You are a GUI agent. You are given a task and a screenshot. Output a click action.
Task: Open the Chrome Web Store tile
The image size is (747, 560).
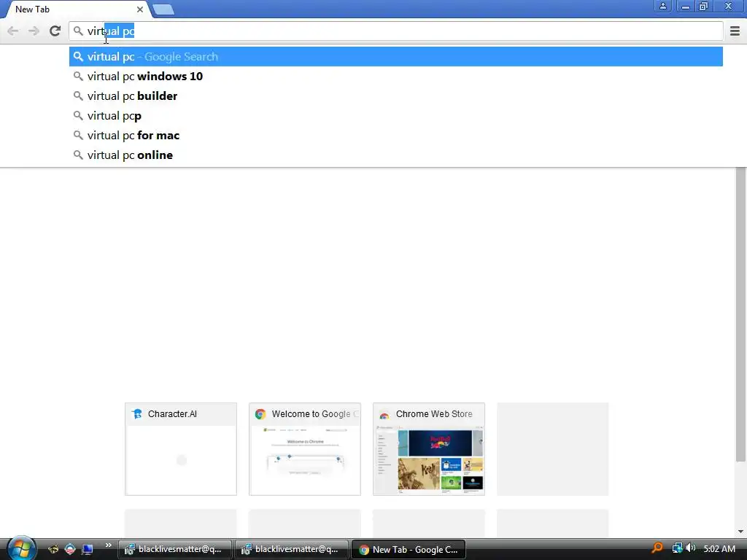pyautogui.click(x=429, y=449)
